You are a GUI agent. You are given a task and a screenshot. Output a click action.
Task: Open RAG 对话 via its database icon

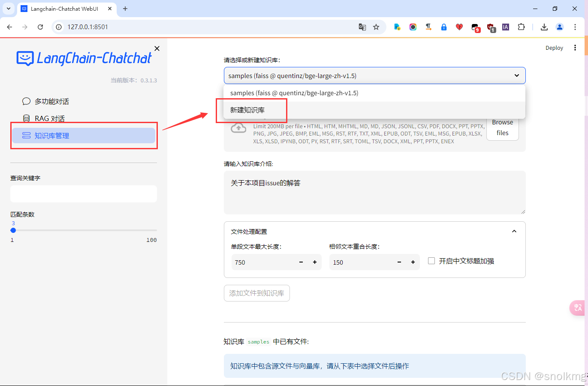27,118
